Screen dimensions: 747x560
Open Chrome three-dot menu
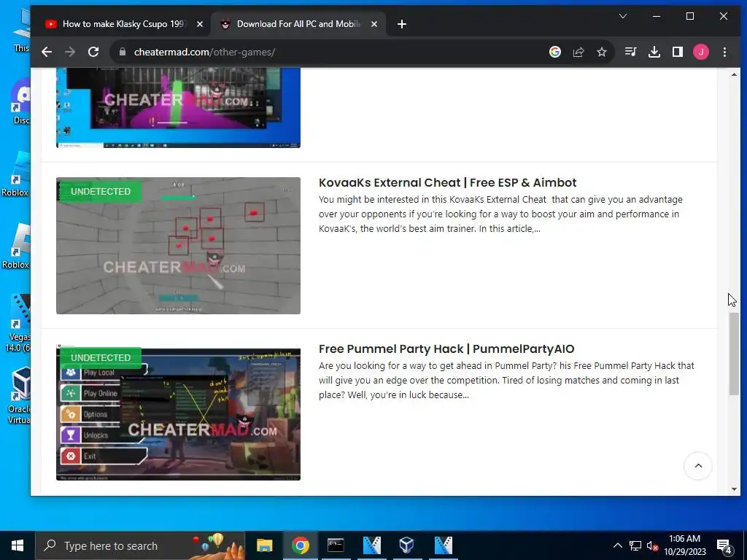[724, 52]
